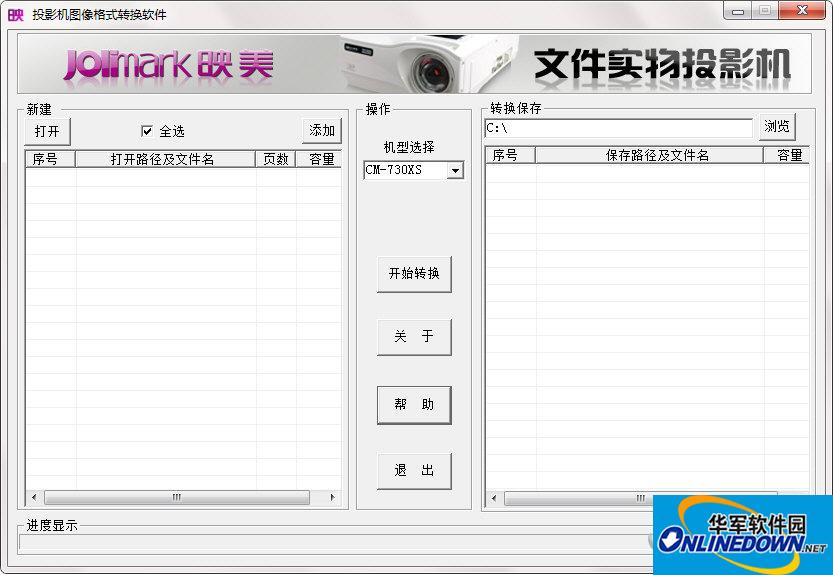The height and width of the screenshot is (575, 833).
Task: Click right scroll arrow of 新建 list
Action: [x=333, y=497]
